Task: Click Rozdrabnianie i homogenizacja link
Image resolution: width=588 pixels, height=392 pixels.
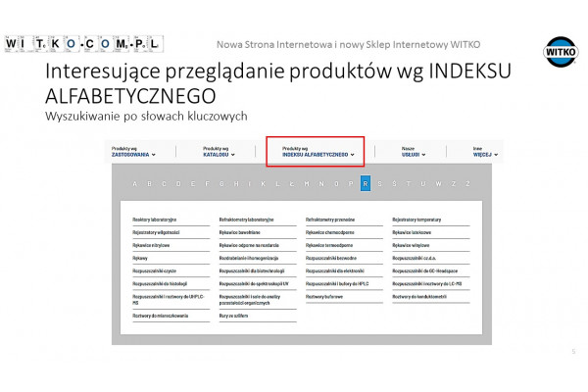Action: point(249,258)
